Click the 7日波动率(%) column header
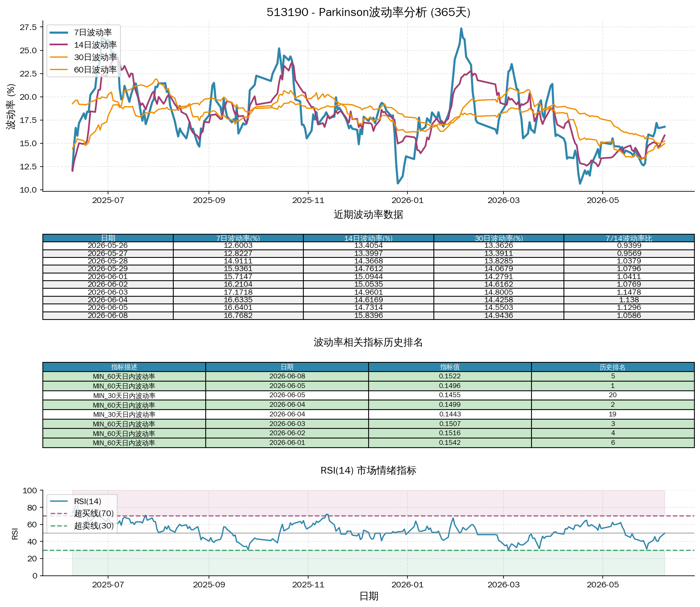This screenshot has width=700, height=607. point(238,238)
